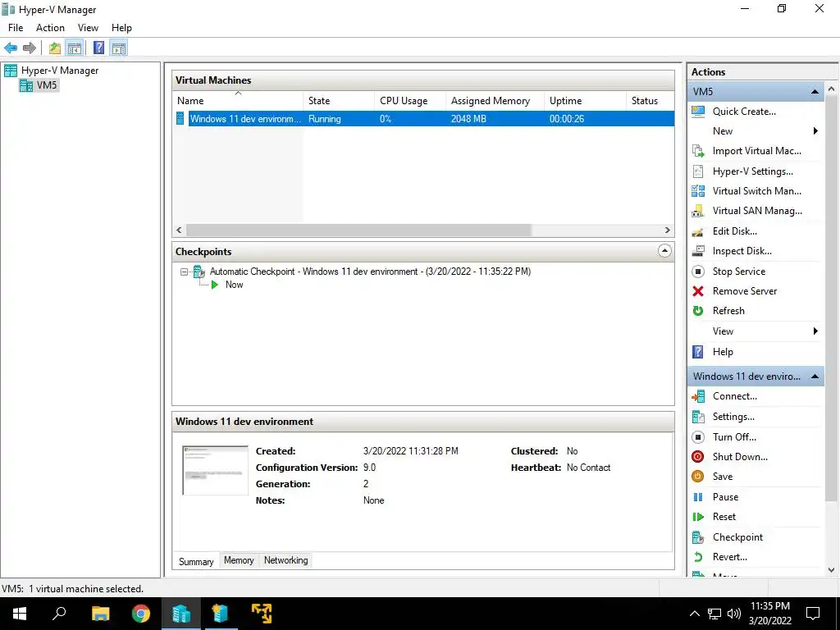Click the right arrow of VM list horizontal scrollbar
This screenshot has width=840, height=630.
click(x=668, y=231)
